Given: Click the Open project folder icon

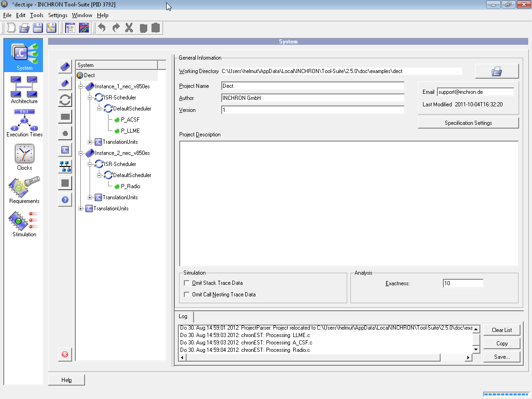Looking at the screenshot, I should [24, 28].
